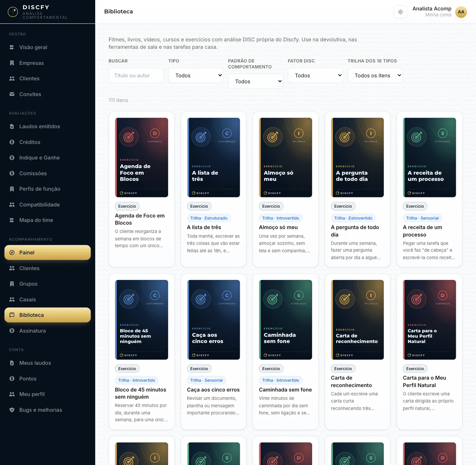Open the Almoço só meu cover thumbnail

click(x=286, y=157)
